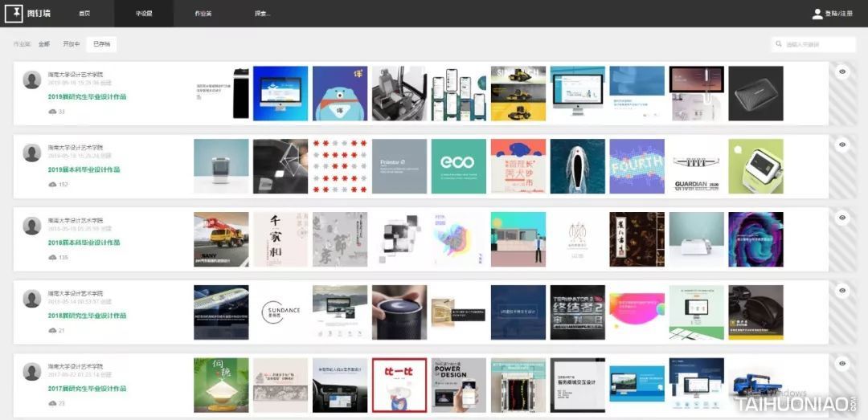The width and height of the screenshot is (868, 420).
Task: Open the boat top-view thumbnail
Action: [577, 166]
